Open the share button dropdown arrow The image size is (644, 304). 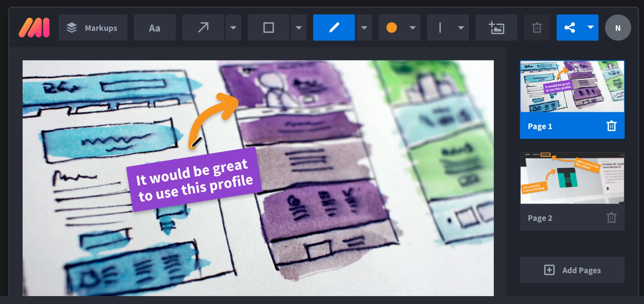coord(590,28)
